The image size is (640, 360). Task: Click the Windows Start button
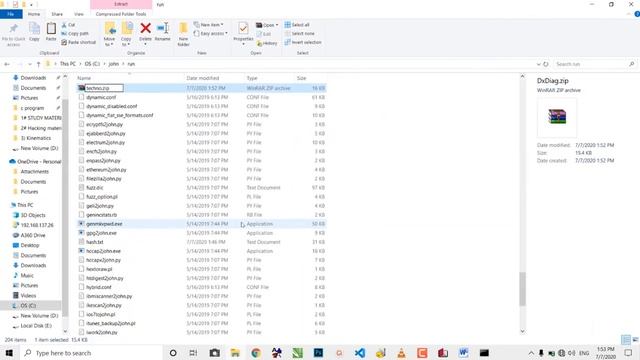tap(9, 353)
